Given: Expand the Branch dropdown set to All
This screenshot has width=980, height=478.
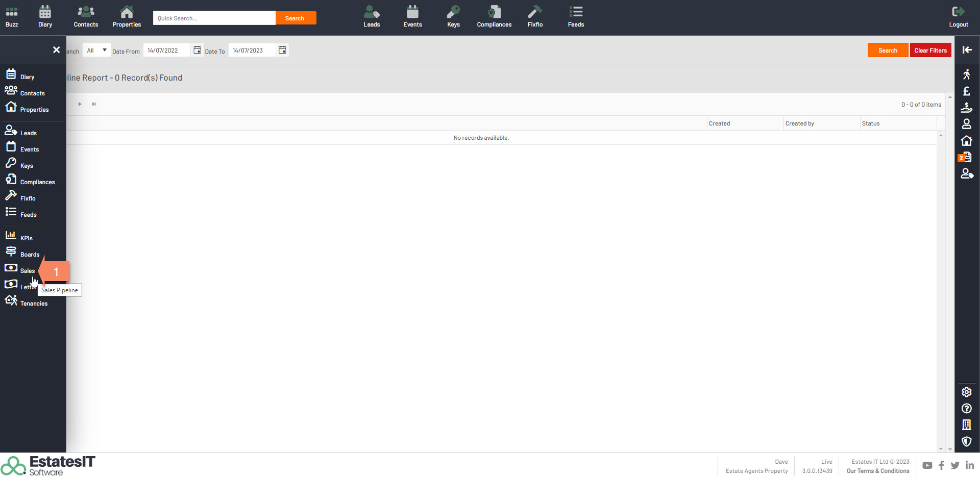Looking at the screenshot, I should (96, 51).
